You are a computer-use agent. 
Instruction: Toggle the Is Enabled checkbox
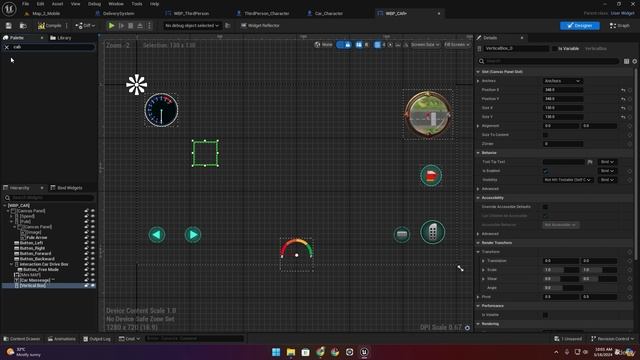point(545,171)
